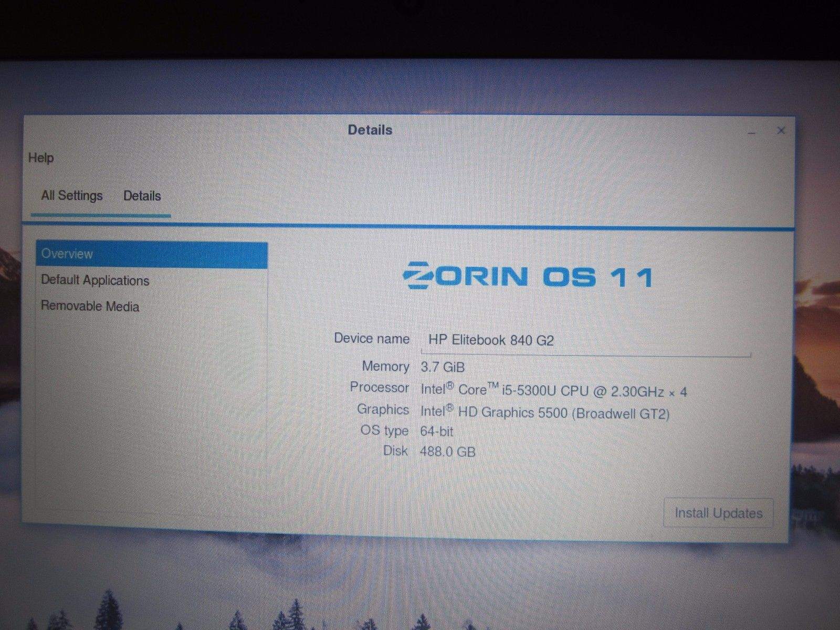Select the Intel Core i5-5300U processor text
This screenshot has width=840, height=630.
point(554,390)
